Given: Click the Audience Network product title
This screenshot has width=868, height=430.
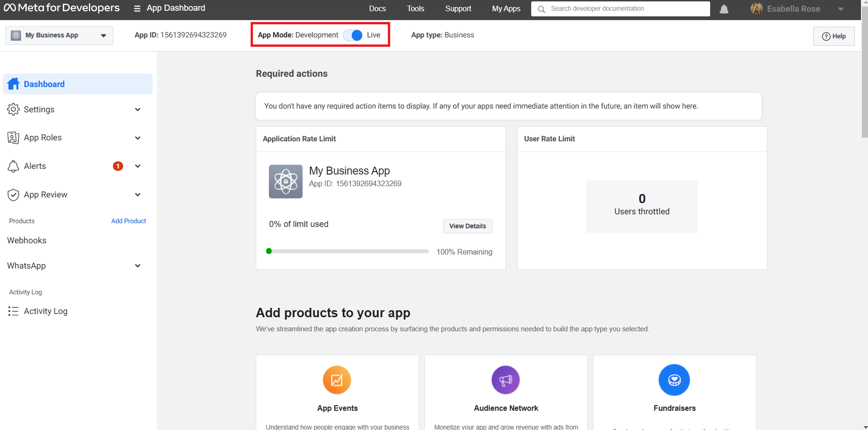Looking at the screenshot, I should coord(506,408).
